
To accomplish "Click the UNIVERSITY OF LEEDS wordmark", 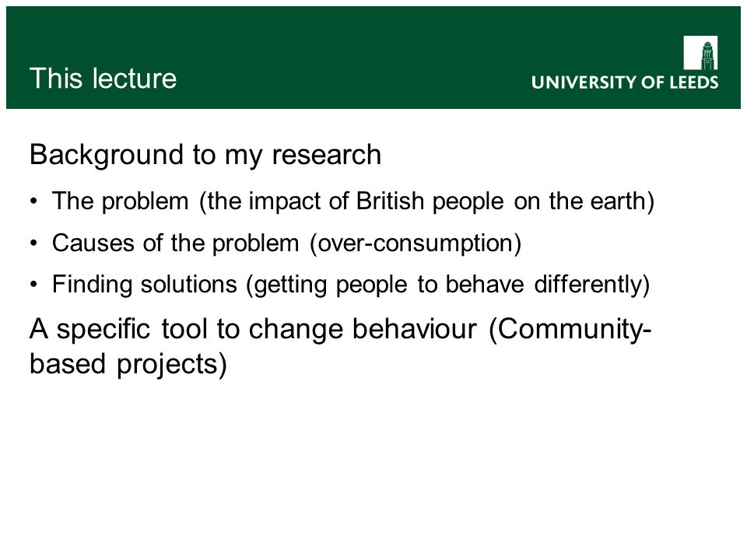I will click(x=625, y=82).
